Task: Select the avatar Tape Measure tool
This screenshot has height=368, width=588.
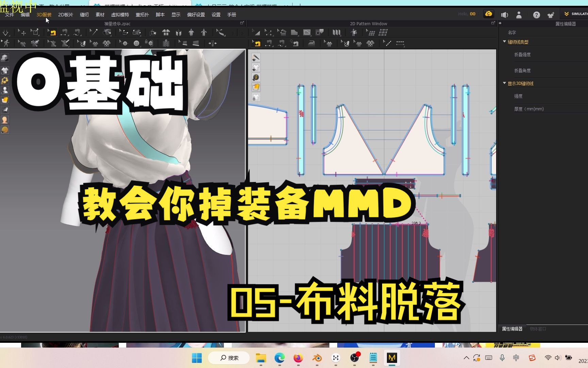Action: click(x=221, y=33)
